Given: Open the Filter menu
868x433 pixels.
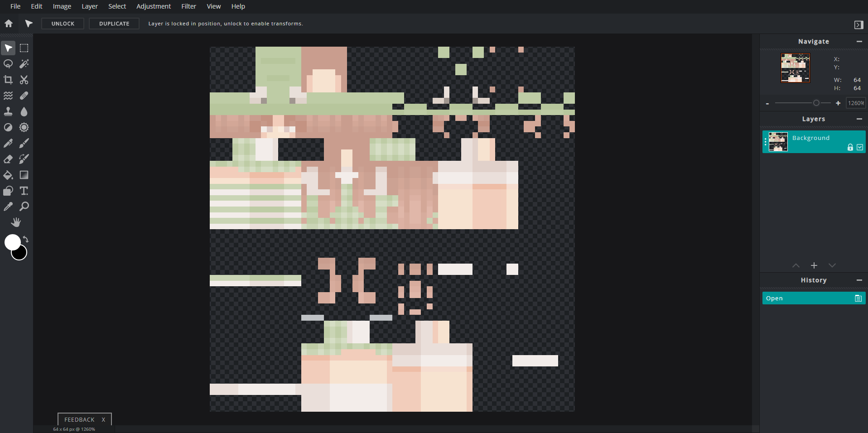Looking at the screenshot, I should tap(188, 6).
